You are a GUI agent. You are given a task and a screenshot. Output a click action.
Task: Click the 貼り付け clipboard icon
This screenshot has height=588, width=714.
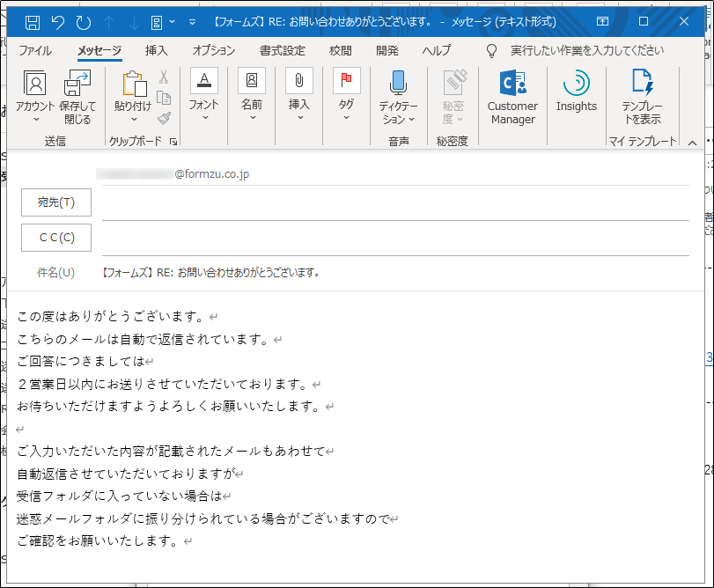(x=134, y=85)
